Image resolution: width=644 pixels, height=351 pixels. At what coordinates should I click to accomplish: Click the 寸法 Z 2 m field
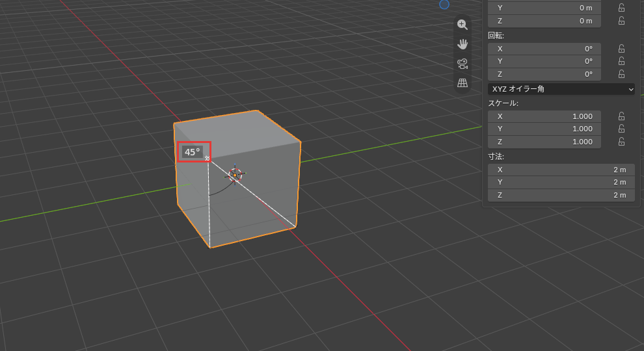561,195
